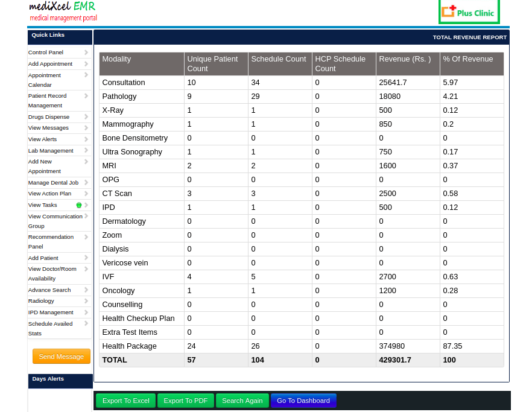Image resolution: width=532 pixels, height=412 pixels.
Task: Click the Manage Dental Job chevron arrow
Action: 86,183
